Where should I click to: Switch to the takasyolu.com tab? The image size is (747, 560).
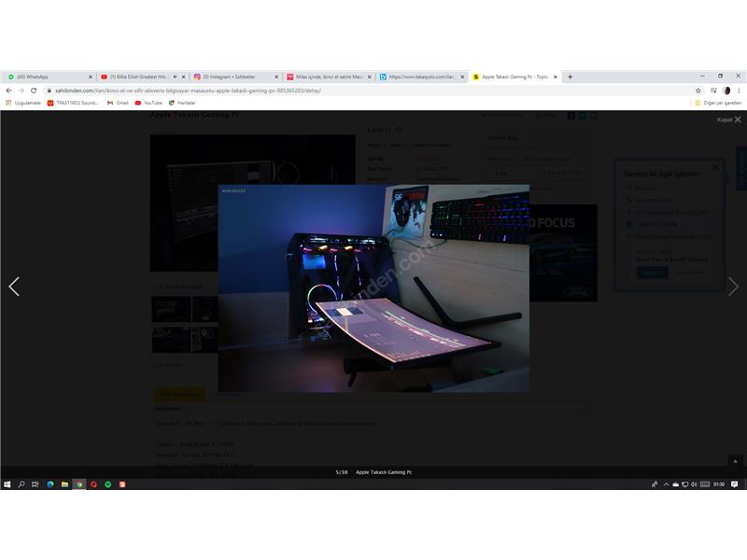[422, 77]
